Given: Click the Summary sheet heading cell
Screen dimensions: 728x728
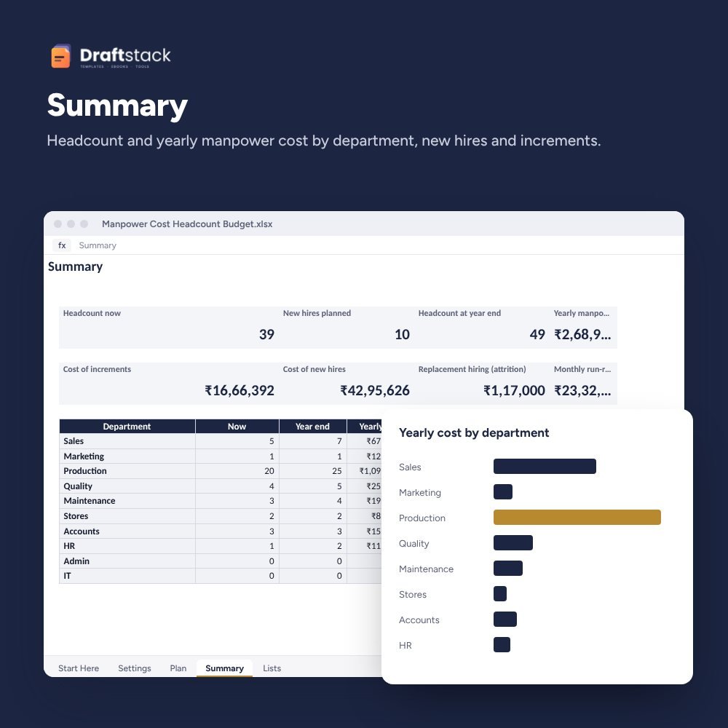Looking at the screenshot, I should click(75, 266).
